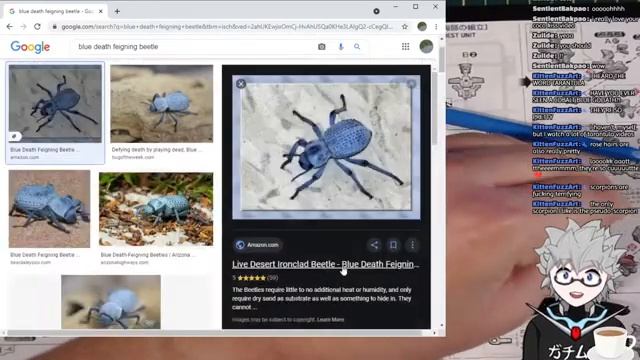Close the blue death feigning beetle tab

pos(101,11)
